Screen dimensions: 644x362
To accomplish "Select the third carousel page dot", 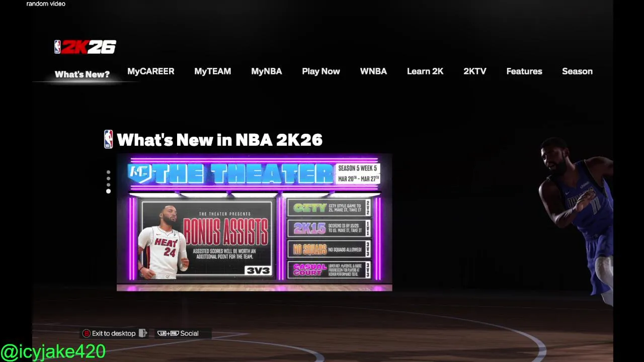I will click(x=108, y=185).
